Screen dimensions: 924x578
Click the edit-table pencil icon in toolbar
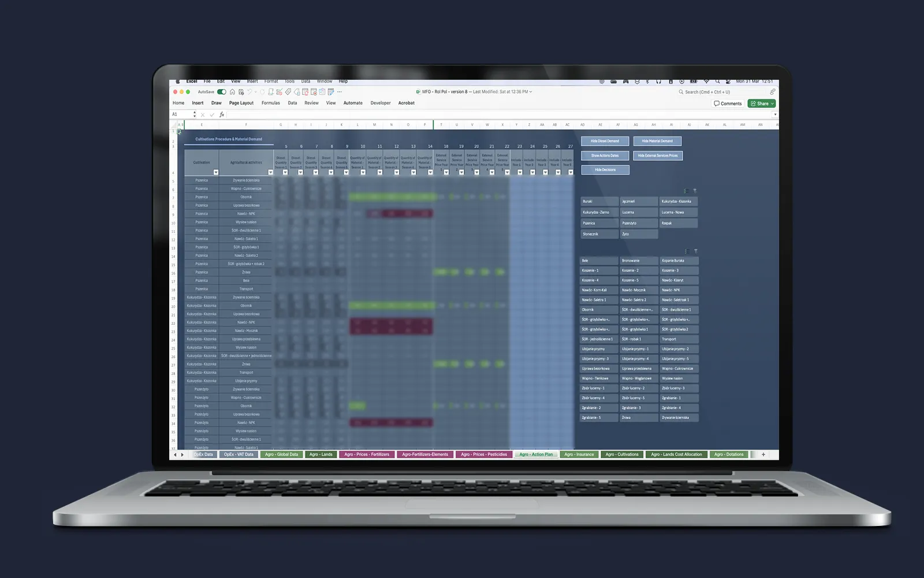pyautogui.click(x=331, y=92)
